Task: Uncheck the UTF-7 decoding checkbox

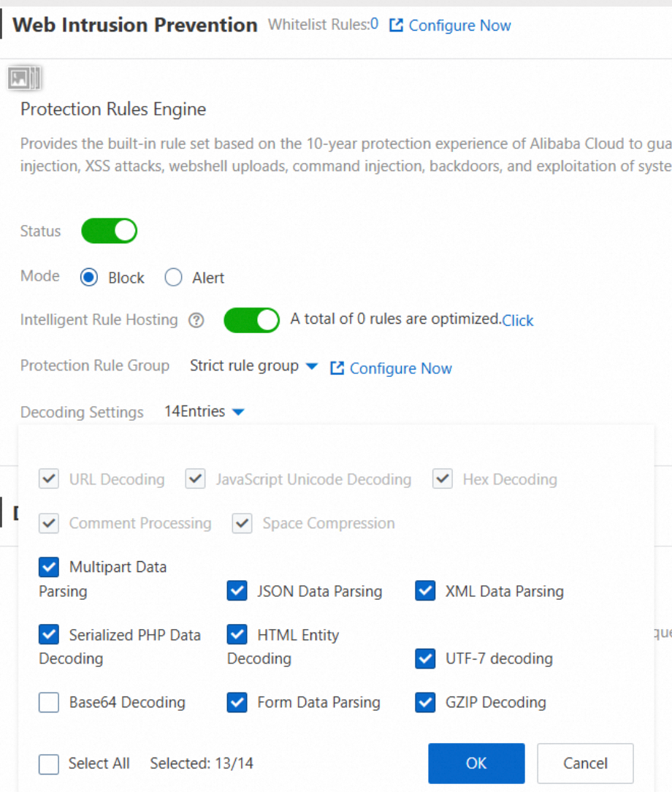Action: pos(425,659)
